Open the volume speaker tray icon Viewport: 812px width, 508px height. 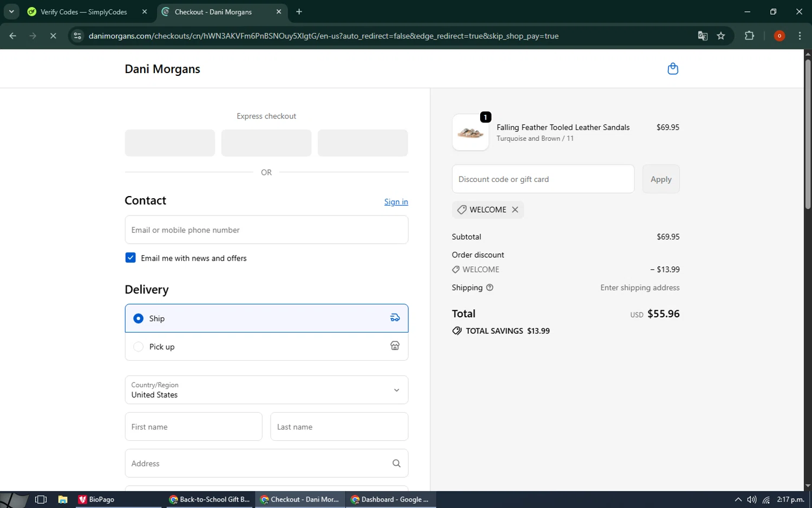752,499
